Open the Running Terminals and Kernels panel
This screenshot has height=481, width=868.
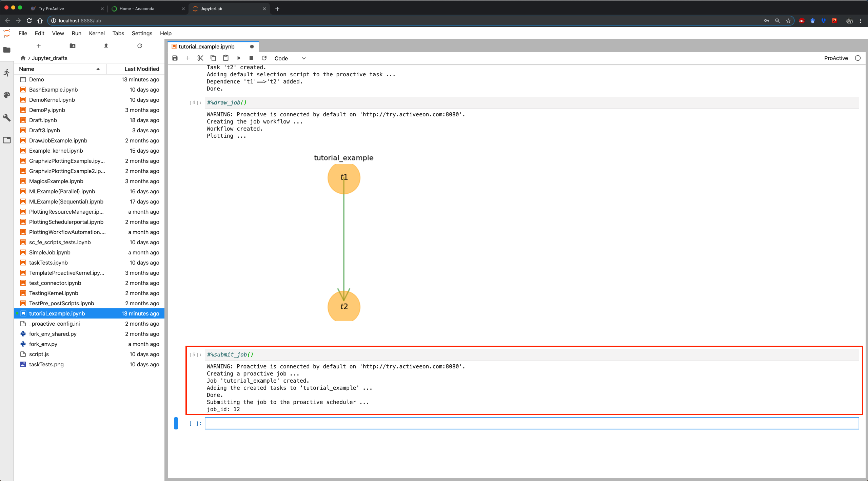(x=7, y=72)
